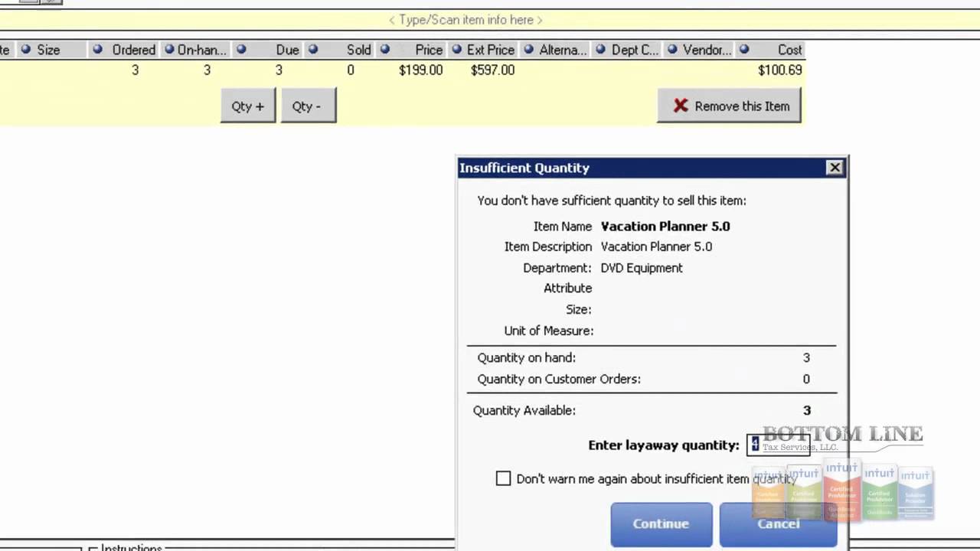Remove this Item from the order
This screenshot has width=980, height=551.
click(x=730, y=106)
